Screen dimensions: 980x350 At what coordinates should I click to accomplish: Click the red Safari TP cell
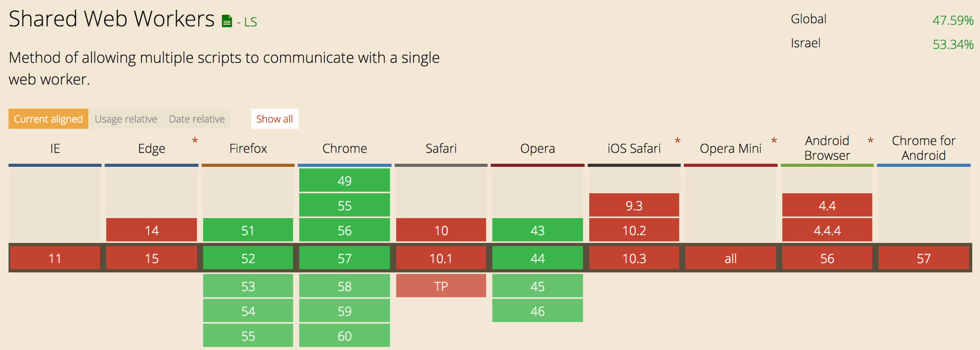click(441, 286)
